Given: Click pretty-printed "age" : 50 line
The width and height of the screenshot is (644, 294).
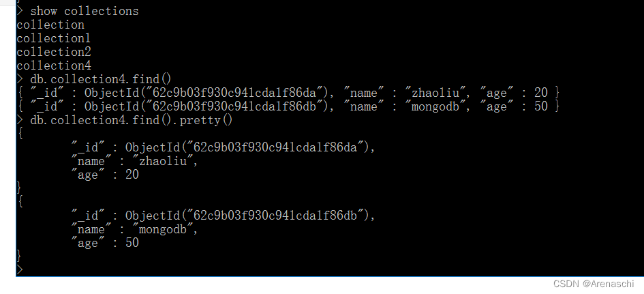Looking at the screenshot, I should point(105,243).
